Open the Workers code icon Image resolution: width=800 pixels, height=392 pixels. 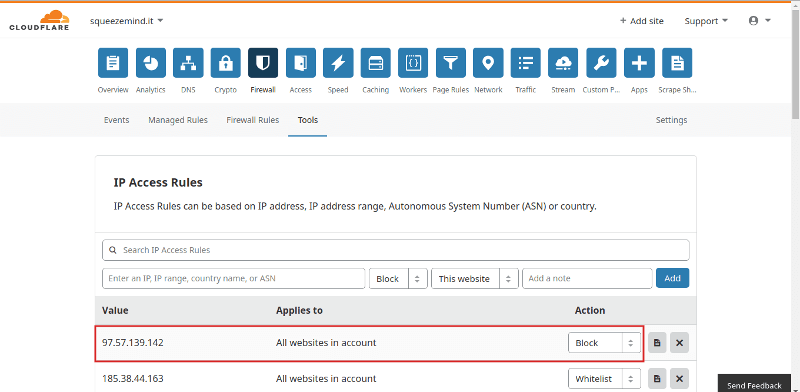coord(413,63)
